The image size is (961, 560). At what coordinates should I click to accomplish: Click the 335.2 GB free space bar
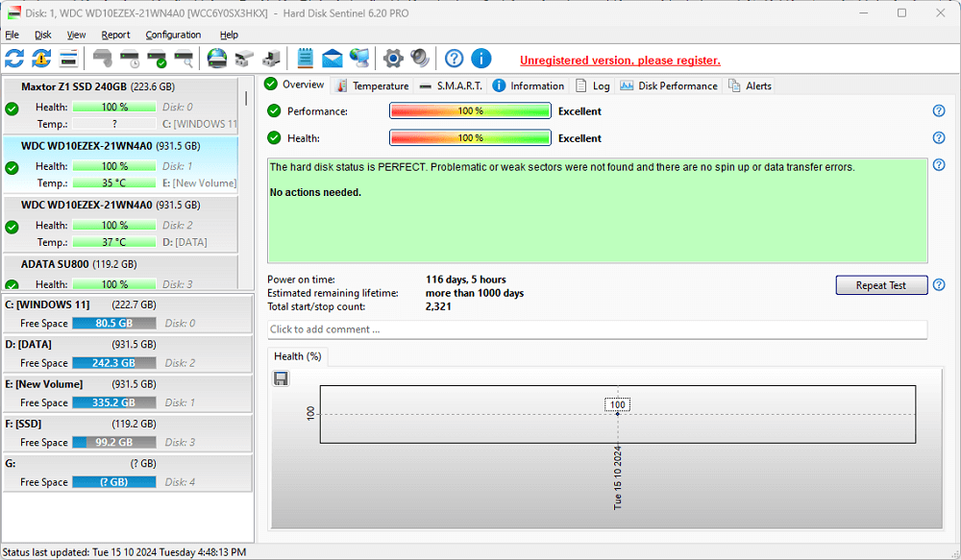click(114, 402)
